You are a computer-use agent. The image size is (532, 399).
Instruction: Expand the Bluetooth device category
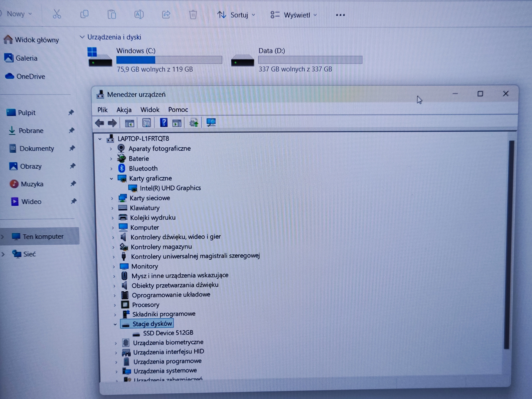point(111,169)
